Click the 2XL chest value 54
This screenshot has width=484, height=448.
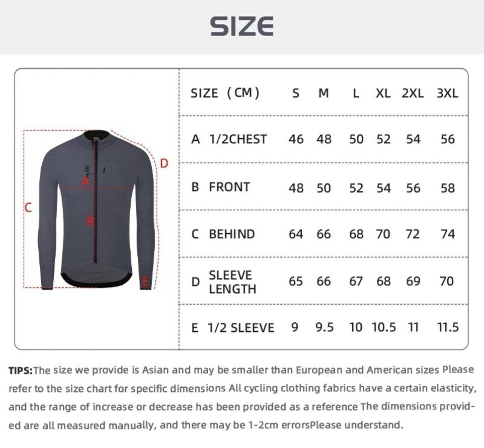413,139
